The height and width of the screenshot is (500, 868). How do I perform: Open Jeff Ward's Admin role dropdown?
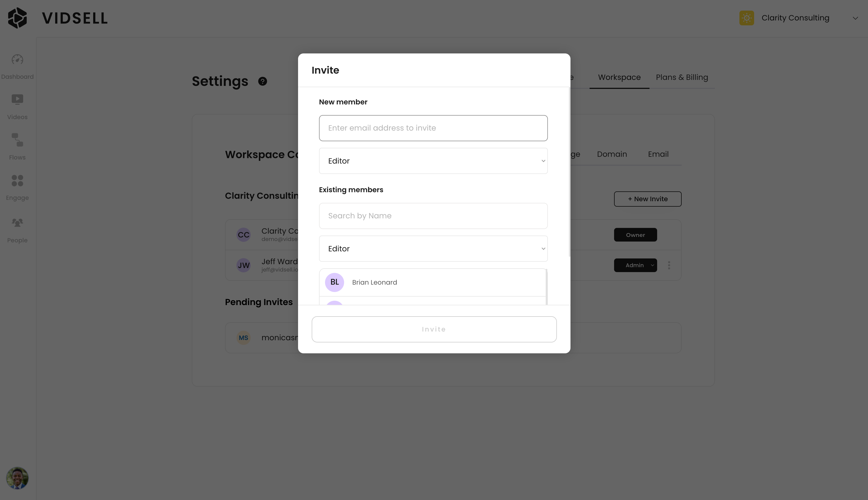pyautogui.click(x=635, y=265)
